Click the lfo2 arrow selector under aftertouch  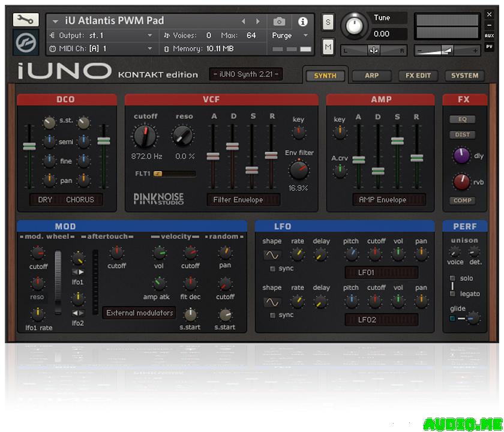pos(78,313)
